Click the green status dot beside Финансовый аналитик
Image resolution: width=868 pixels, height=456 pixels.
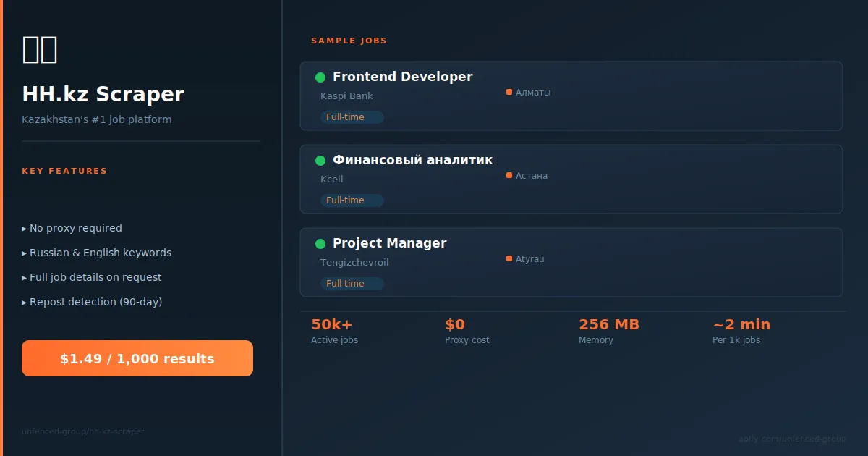pyautogui.click(x=320, y=161)
